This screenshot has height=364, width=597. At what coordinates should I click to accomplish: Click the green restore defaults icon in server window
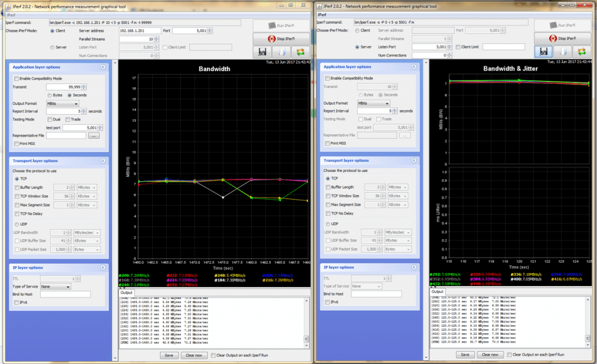[581, 51]
